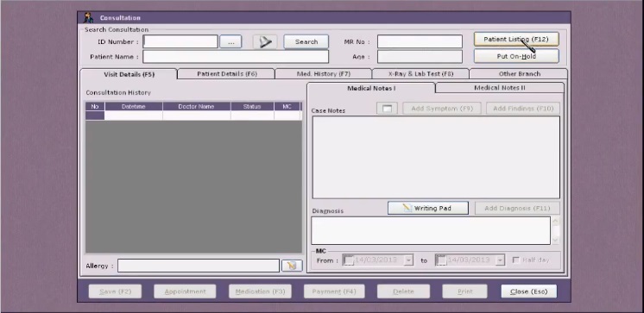Open the Writing Pad pencil button
The image size is (644, 313).
428,208
